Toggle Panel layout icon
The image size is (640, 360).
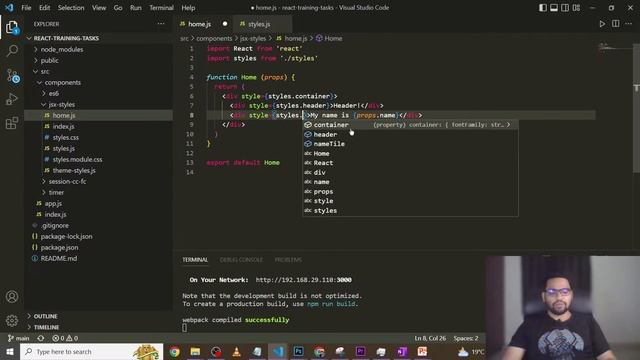tap(554, 8)
